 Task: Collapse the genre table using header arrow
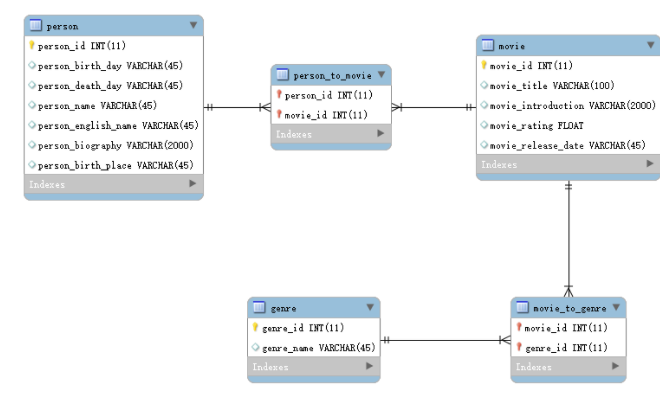(370, 307)
